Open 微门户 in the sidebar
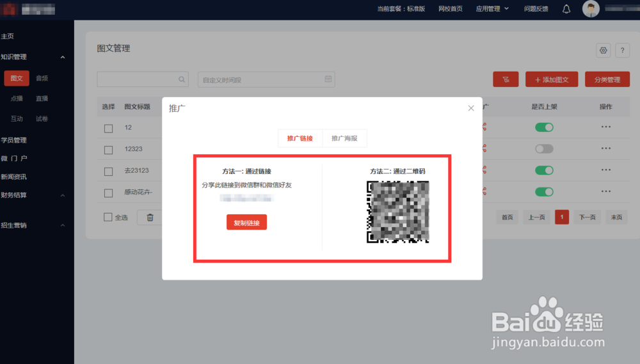The image size is (640, 364). (x=14, y=159)
